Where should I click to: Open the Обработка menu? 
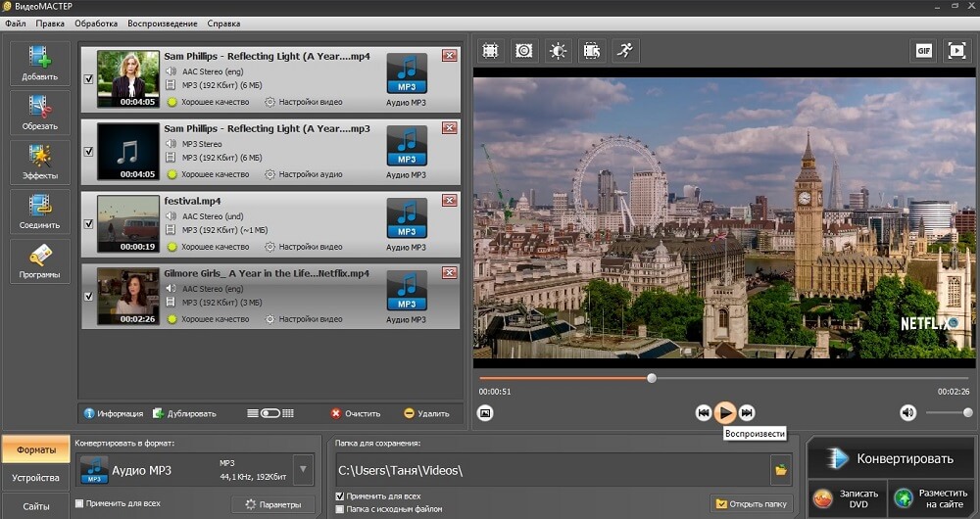[96, 24]
